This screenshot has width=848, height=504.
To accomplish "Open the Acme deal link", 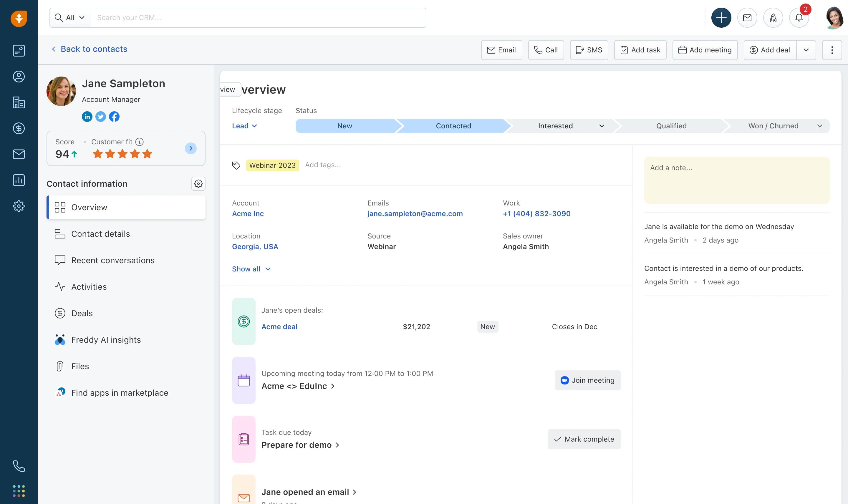I will [279, 327].
